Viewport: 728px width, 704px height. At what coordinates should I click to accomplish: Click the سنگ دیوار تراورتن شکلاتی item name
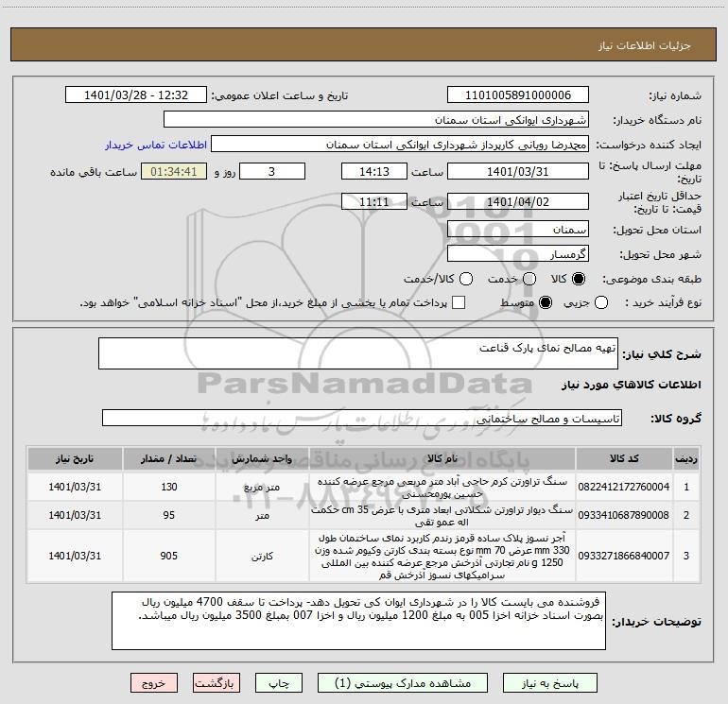click(442, 516)
